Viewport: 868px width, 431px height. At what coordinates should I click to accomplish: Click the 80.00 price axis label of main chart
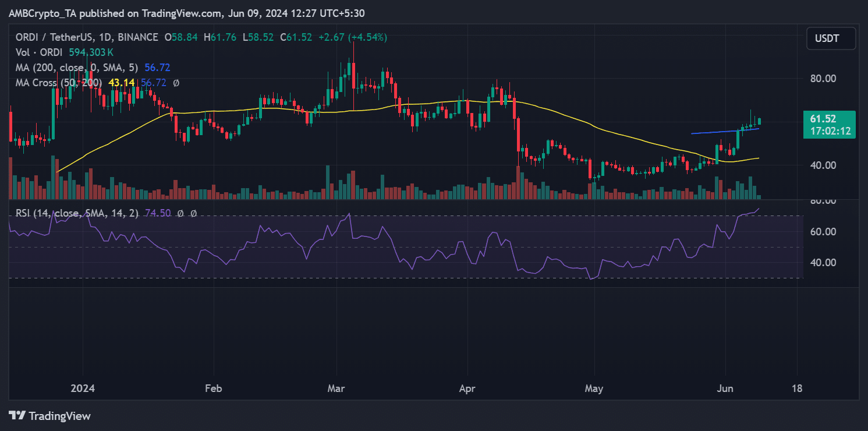pyautogui.click(x=822, y=78)
